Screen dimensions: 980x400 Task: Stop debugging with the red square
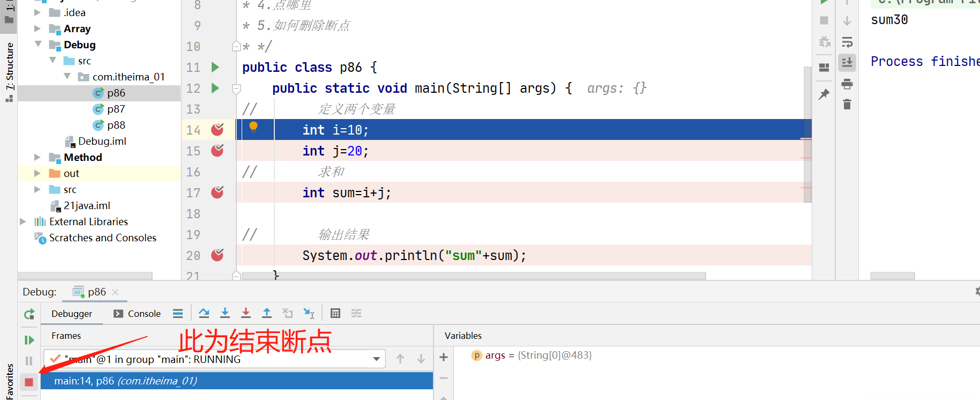click(29, 382)
